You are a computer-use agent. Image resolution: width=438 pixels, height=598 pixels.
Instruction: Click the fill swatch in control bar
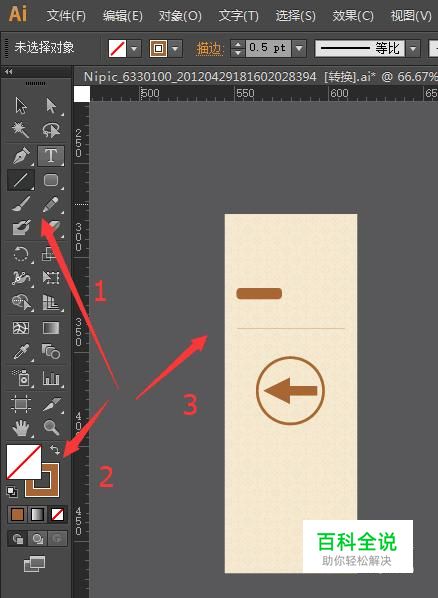coord(118,49)
